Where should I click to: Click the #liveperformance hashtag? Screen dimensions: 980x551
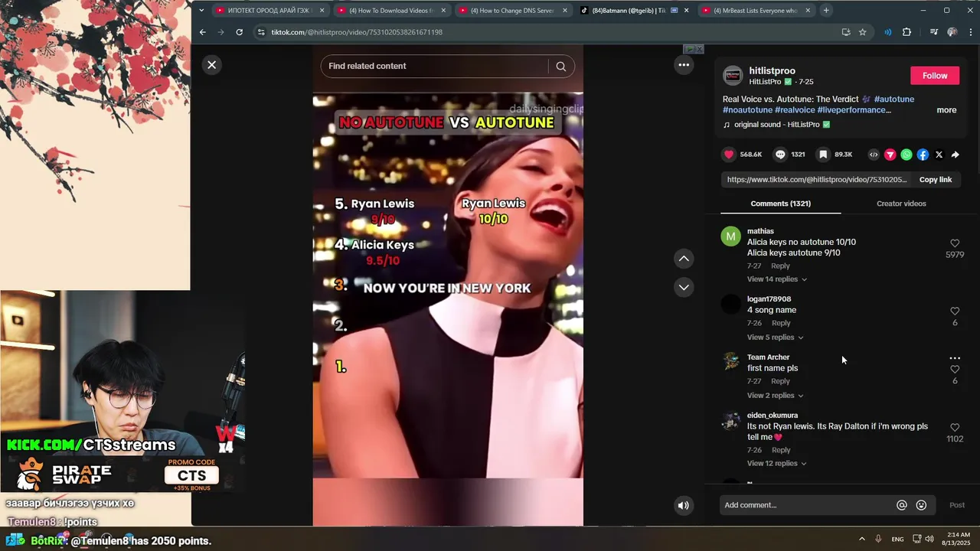point(854,110)
